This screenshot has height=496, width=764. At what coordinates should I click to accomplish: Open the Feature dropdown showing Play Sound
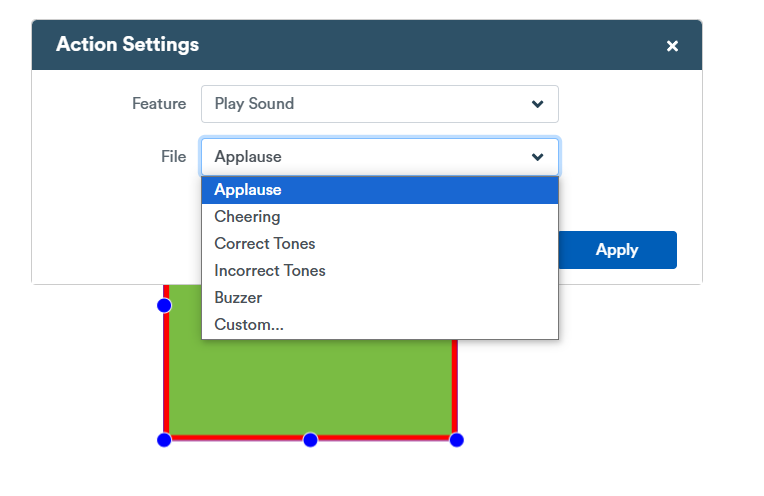point(380,104)
